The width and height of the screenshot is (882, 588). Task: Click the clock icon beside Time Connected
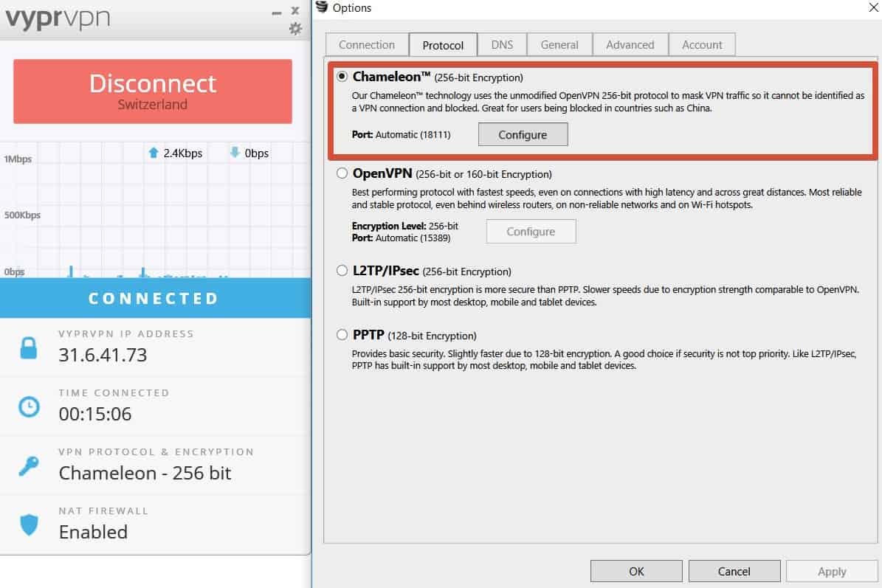click(29, 407)
